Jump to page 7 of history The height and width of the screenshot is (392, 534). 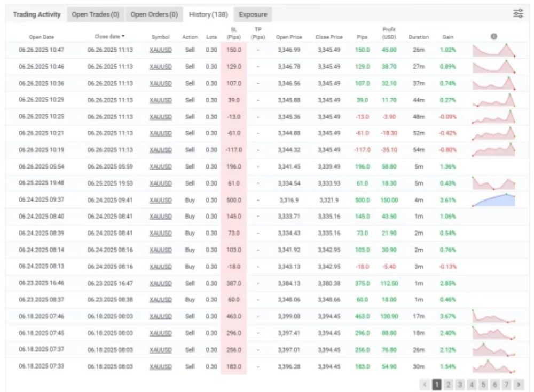(506, 383)
